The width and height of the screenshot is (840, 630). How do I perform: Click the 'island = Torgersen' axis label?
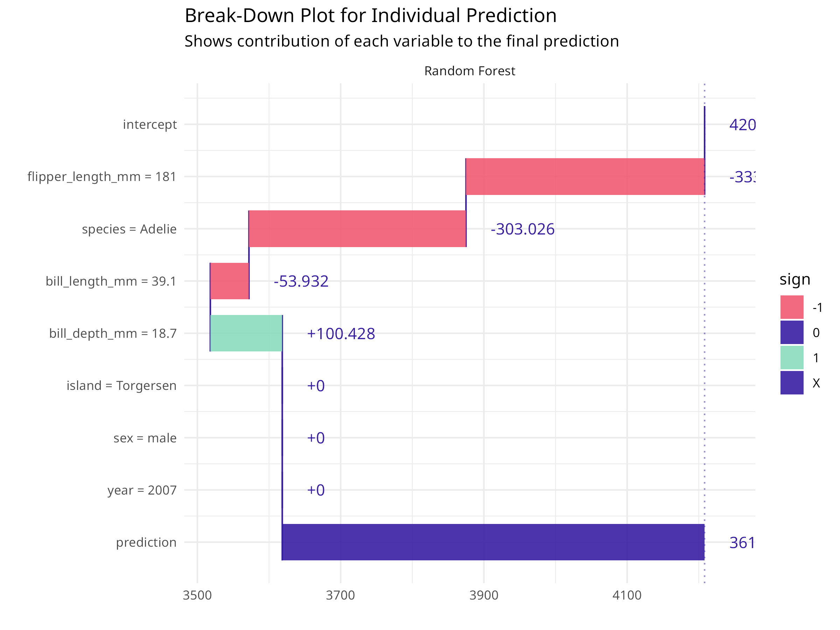point(121,385)
